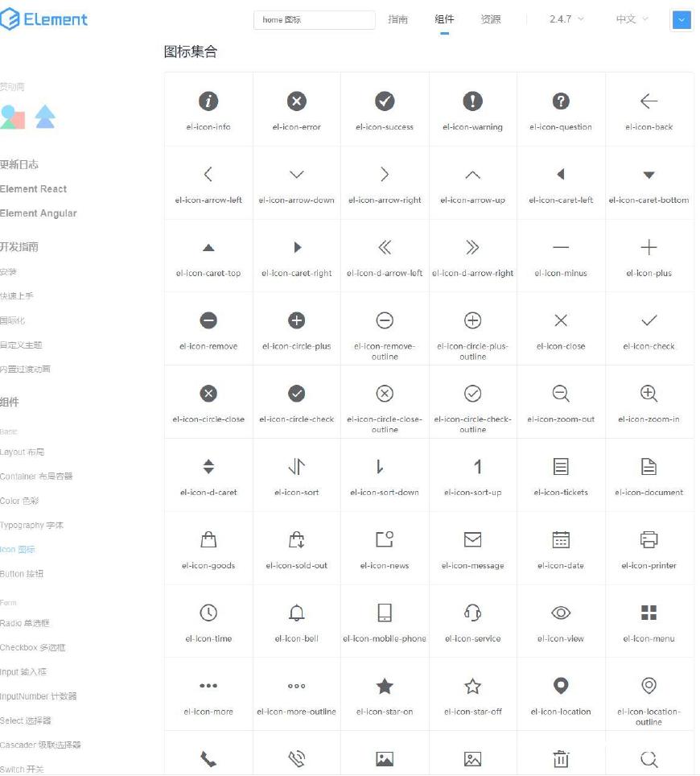
Task: Click the el-icon-close X icon
Action: [561, 320]
